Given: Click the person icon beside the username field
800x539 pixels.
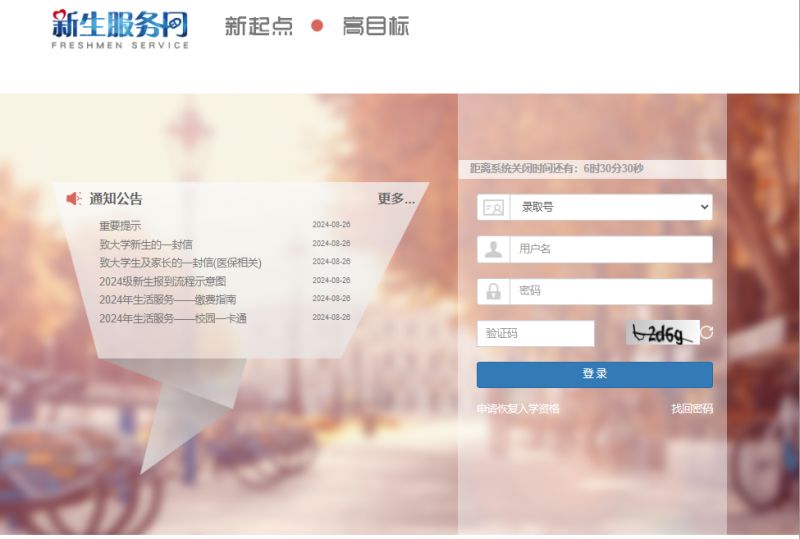Looking at the screenshot, I should click(493, 249).
